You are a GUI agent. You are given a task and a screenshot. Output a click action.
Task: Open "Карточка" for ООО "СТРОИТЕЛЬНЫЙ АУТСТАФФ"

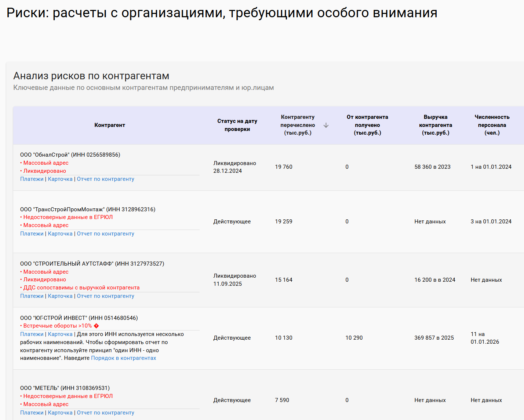click(60, 296)
